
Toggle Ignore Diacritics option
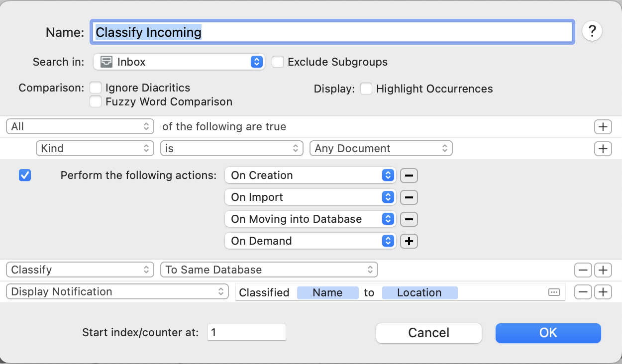pyautogui.click(x=96, y=88)
